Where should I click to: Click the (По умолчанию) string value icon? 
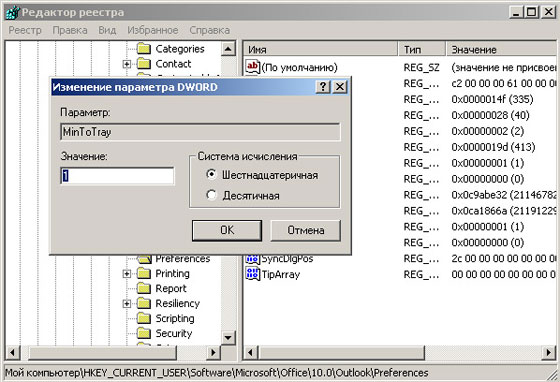click(x=252, y=67)
